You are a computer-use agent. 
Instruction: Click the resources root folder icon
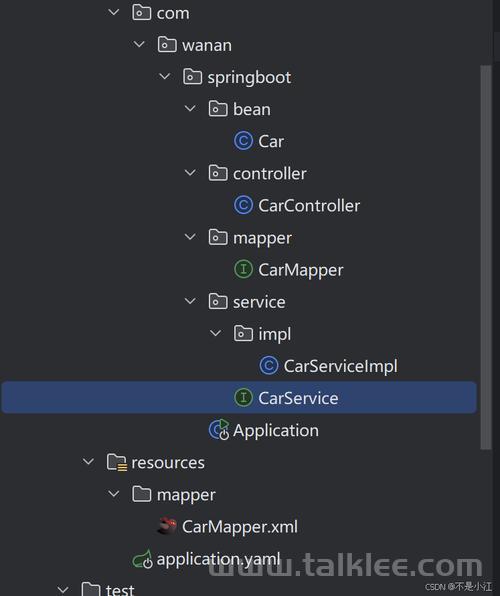click(117, 463)
